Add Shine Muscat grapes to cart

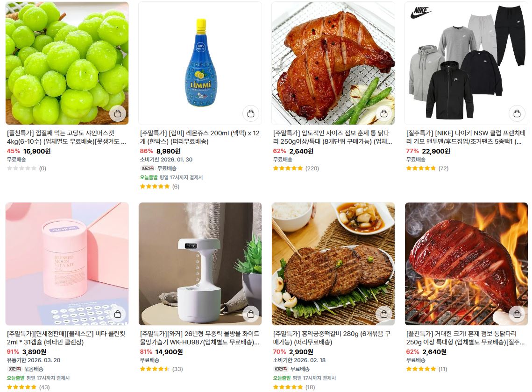coord(118,113)
